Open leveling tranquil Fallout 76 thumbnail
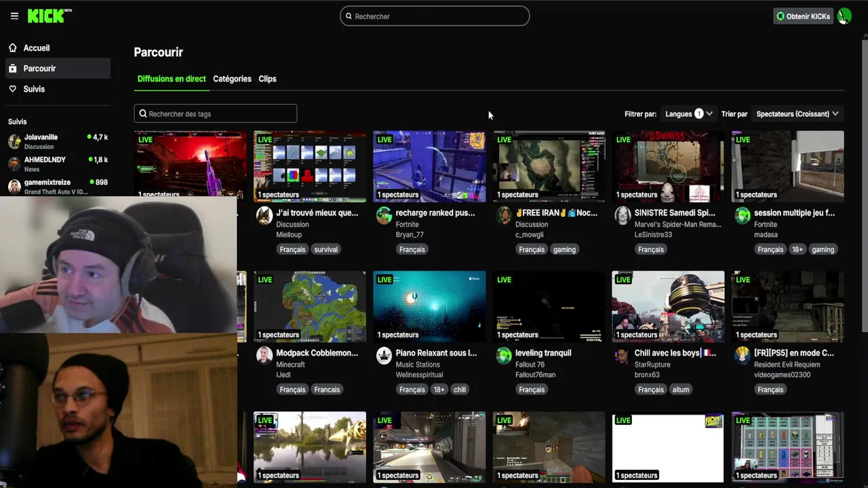Image resolution: width=868 pixels, height=488 pixels. point(549,307)
